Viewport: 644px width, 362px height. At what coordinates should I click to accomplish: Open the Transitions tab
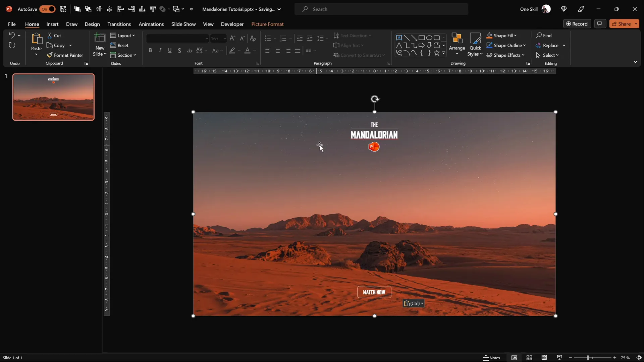pos(119,24)
